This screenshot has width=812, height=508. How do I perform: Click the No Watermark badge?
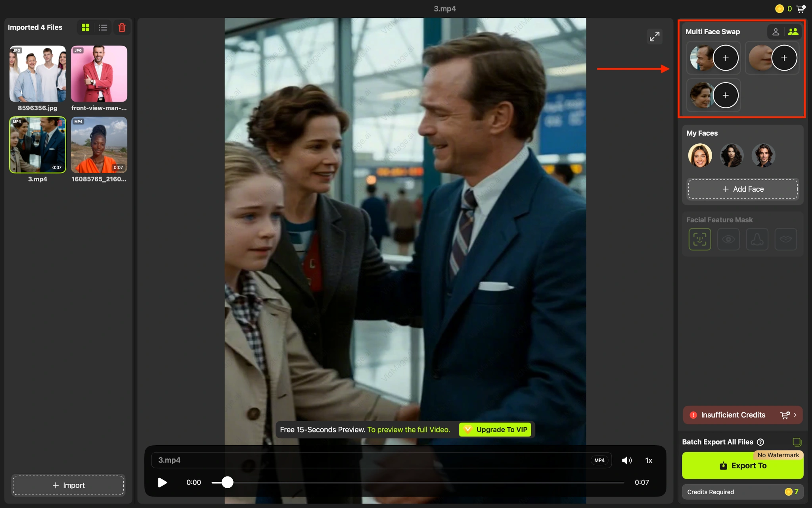click(x=778, y=455)
